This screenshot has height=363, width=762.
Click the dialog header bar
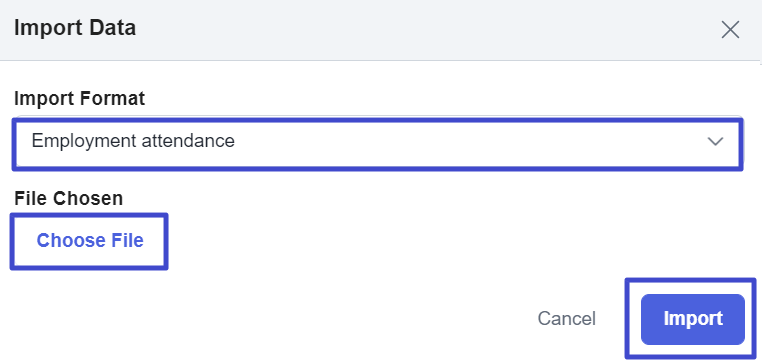pos(381,30)
